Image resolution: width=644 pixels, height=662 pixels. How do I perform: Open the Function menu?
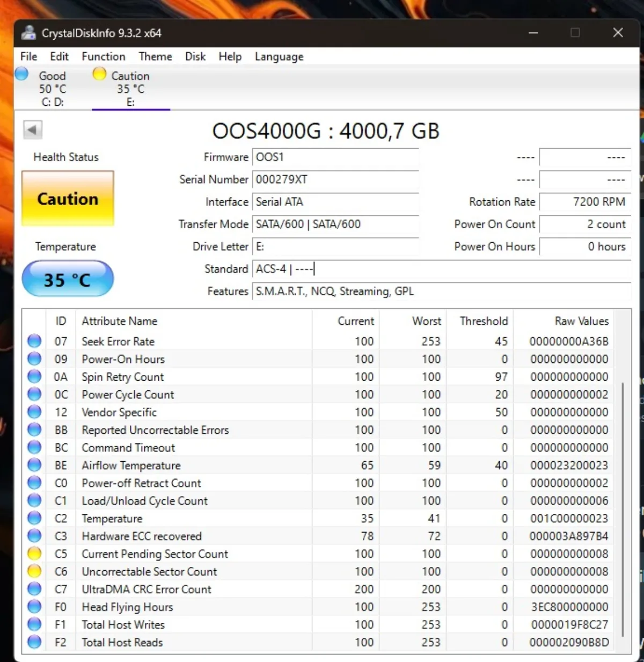[104, 56]
